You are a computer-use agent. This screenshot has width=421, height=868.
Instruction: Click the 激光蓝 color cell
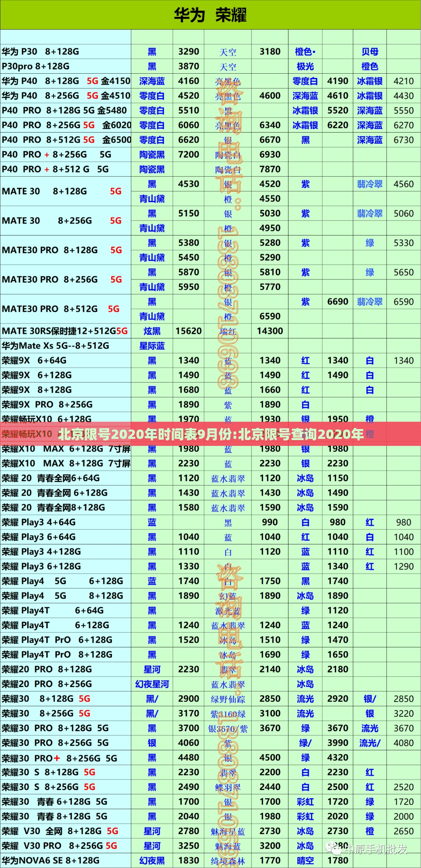click(x=228, y=611)
